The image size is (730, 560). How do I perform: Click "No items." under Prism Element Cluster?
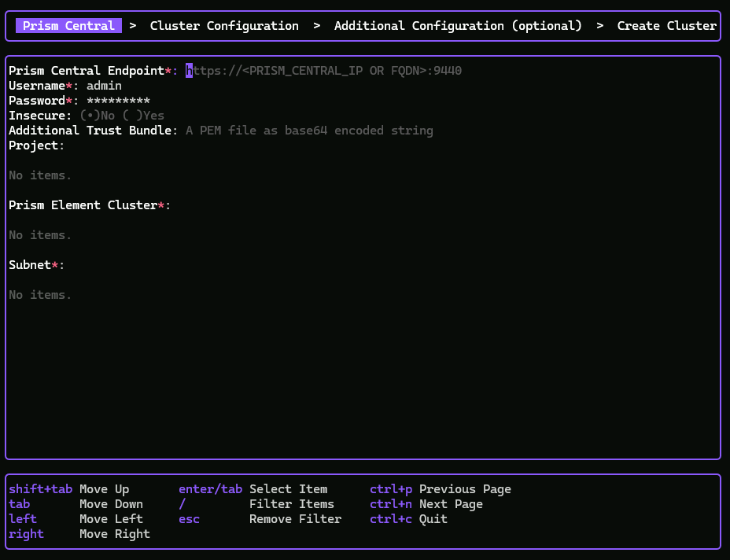click(x=40, y=235)
